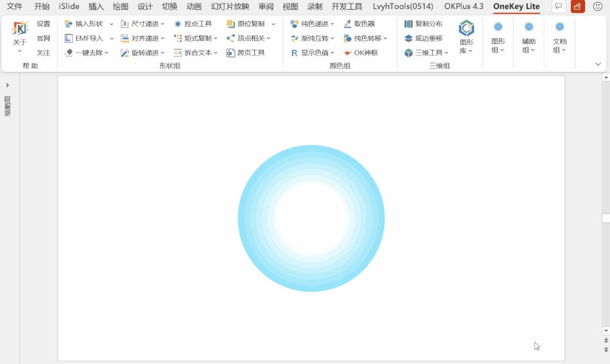Viewport: 610px width, 364px height.
Task: Open the 视图 ribbon tab
Action: pyautogui.click(x=290, y=7)
